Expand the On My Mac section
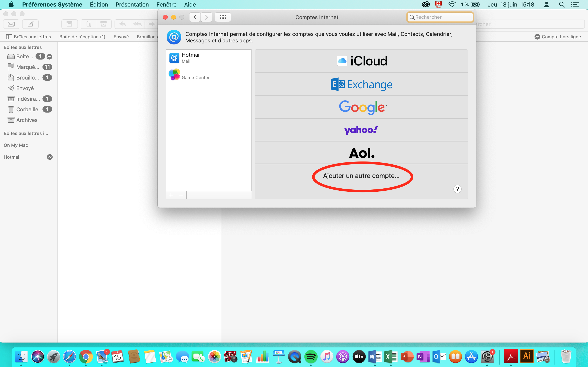 click(16, 145)
